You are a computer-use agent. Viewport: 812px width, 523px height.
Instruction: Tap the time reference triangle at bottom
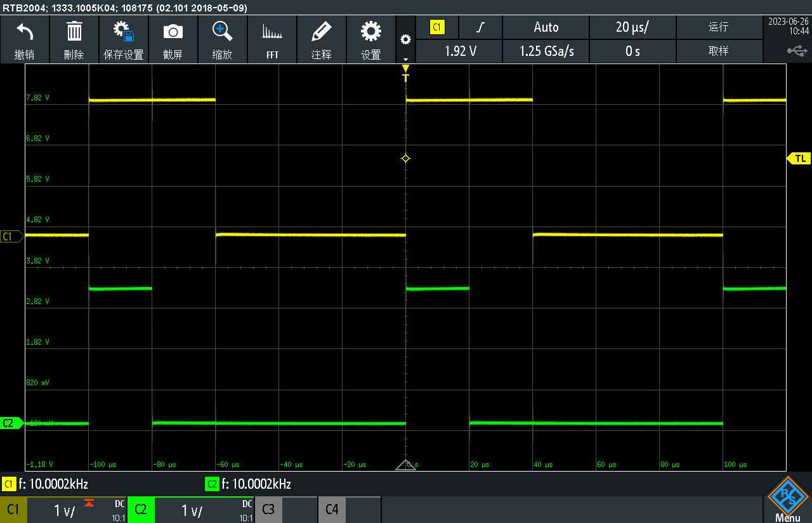coord(406,465)
